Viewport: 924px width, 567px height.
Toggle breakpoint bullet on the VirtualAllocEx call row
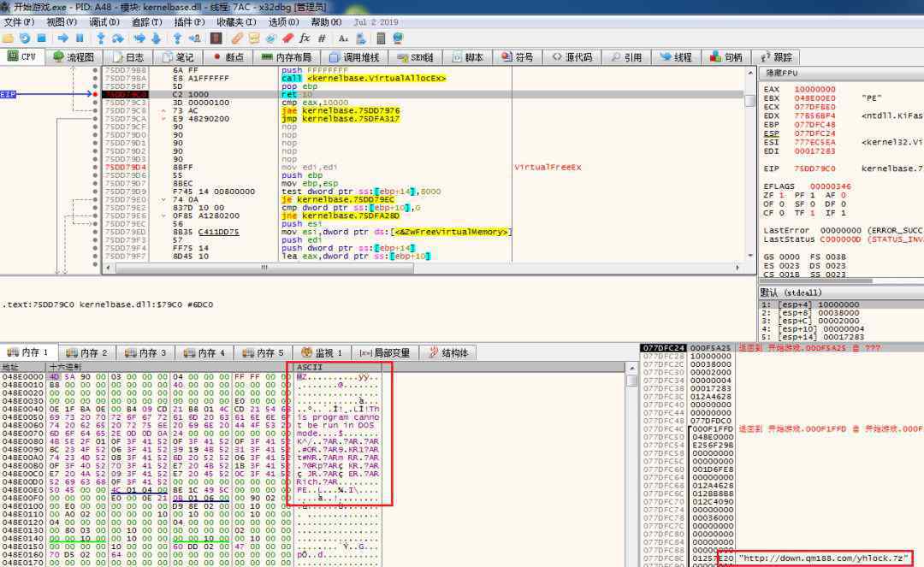(x=95, y=79)
